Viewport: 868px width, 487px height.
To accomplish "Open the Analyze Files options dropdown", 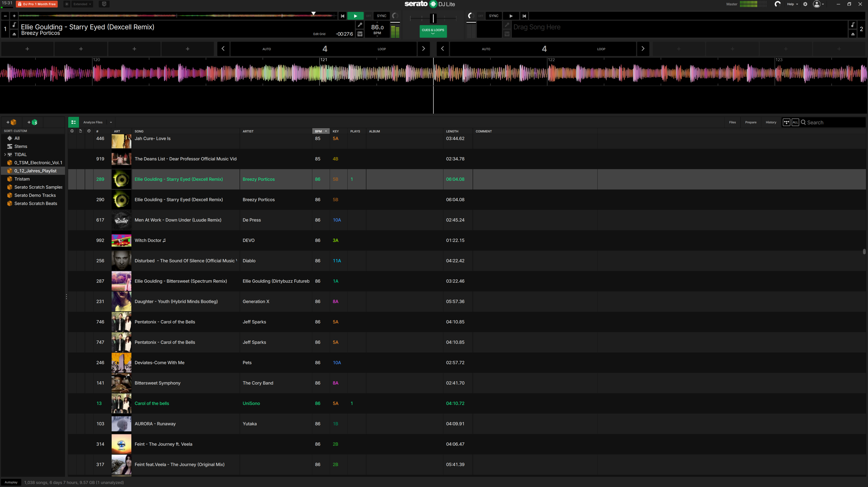I will 110,122.
